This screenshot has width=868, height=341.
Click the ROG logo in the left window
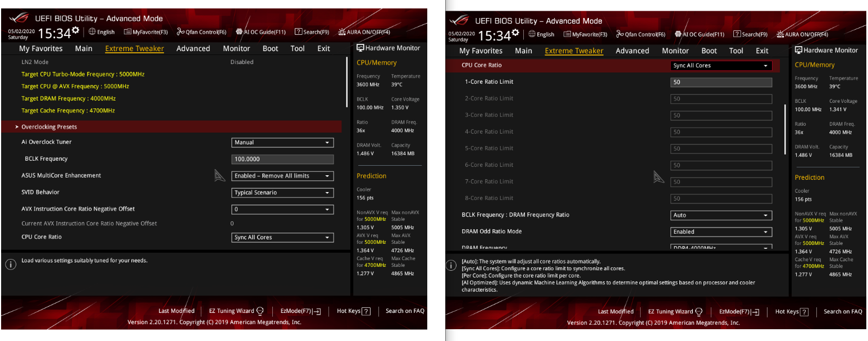point(19,19)
